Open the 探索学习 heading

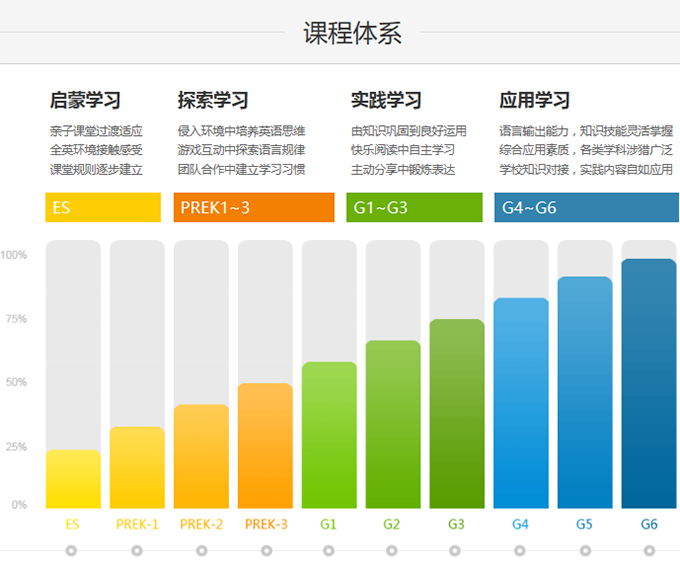point(213,101)
